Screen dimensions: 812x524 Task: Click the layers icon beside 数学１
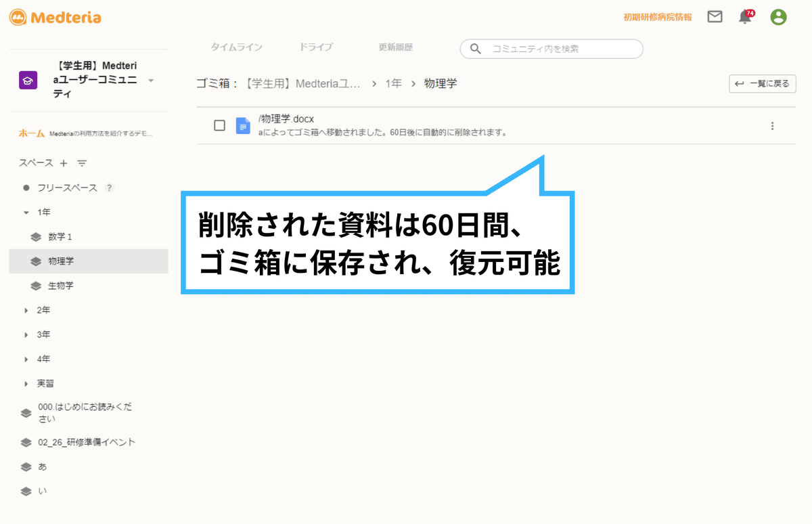pyautogui.click(x=36, y=237)
